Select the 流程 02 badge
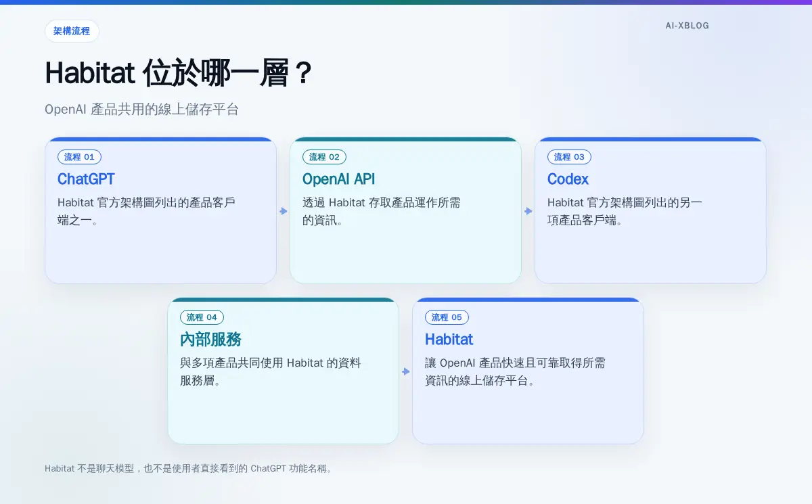 click(324, 157)
